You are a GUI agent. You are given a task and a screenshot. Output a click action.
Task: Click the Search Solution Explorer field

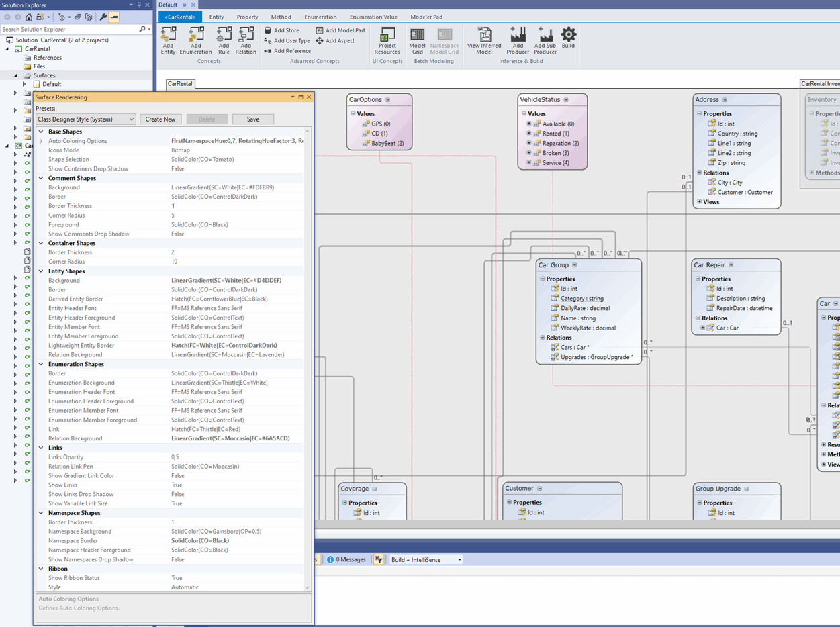[x=67, y=30]
